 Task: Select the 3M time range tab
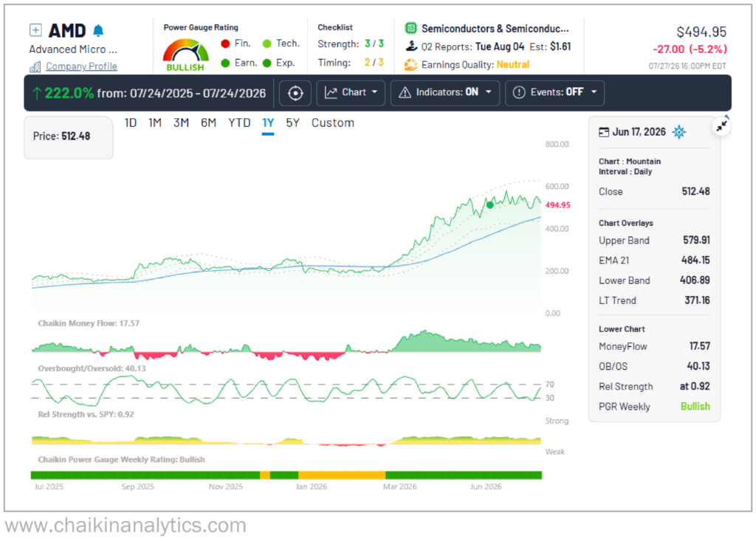point(182,123)
